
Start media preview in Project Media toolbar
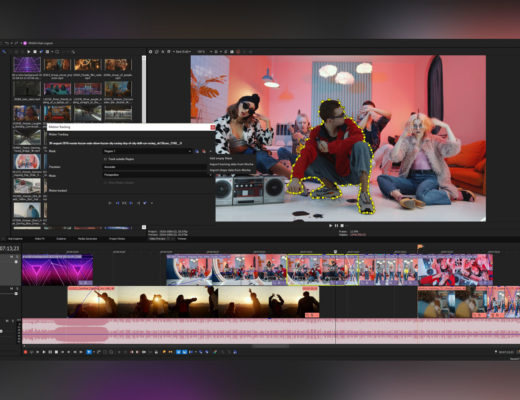point(29,52)
